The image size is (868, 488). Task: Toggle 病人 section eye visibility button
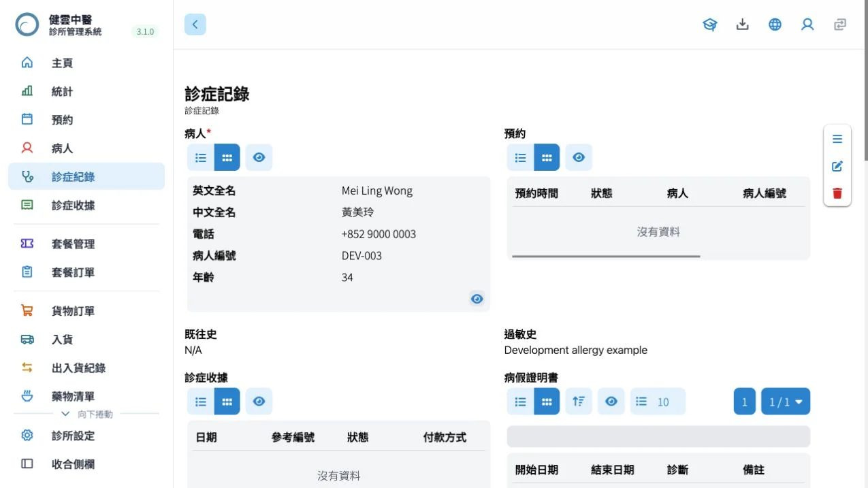pyautogui.click(x=259, y=157)
